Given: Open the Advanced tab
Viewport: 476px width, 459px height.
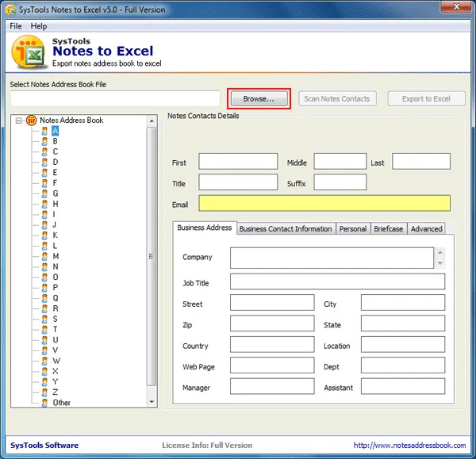Looking at the screenshot, I should tap(426, 229).
